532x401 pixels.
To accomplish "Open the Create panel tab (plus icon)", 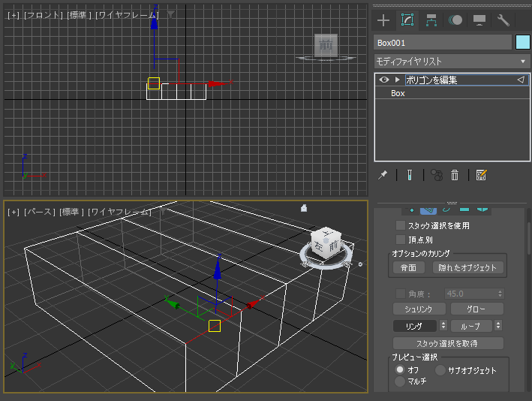I will point(383,20).
